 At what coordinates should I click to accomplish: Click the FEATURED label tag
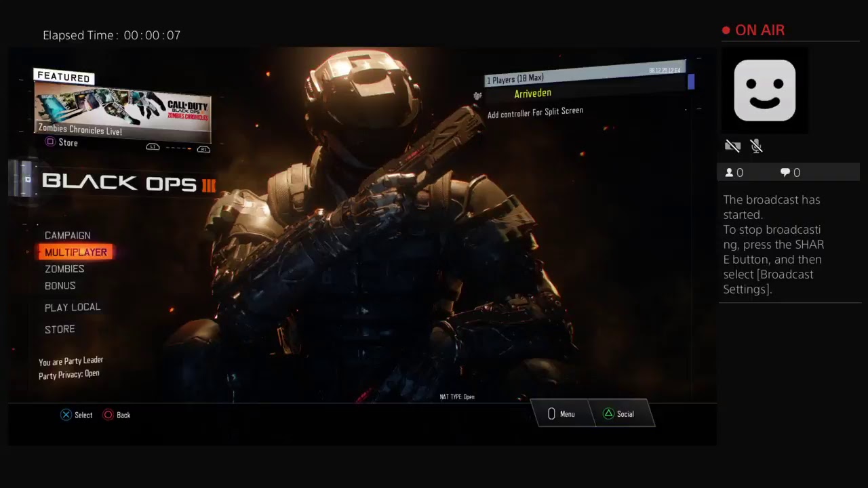(64, 77)
